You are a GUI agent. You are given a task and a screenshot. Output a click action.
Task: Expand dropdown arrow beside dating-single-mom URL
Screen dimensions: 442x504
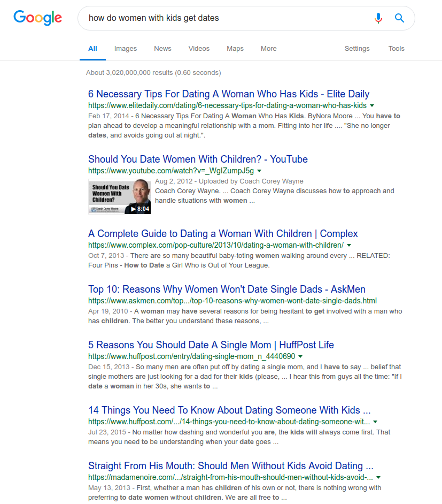pos(300,356)
